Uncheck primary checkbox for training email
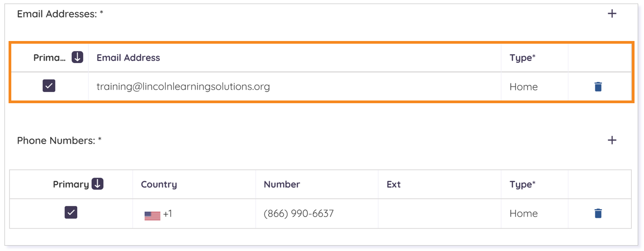The height and width of the screenshot is (251, 644). pyautogui.click(x=49, y=86)
